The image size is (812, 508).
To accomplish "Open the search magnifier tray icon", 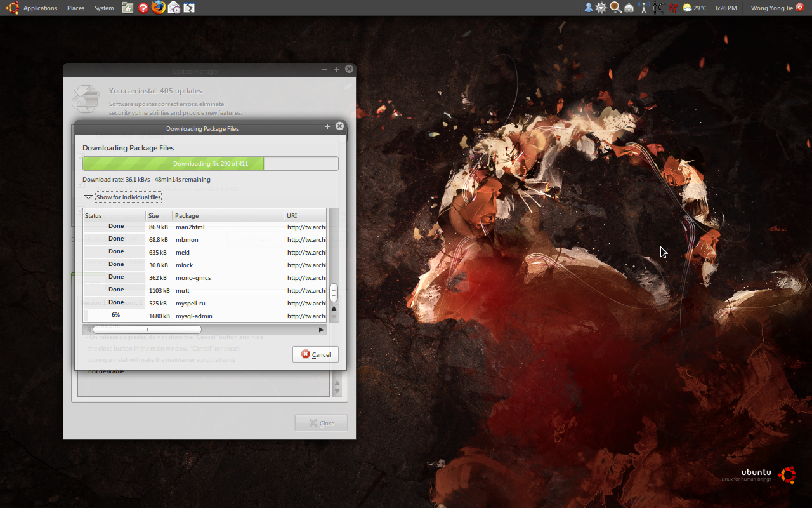I will point(615,8).
